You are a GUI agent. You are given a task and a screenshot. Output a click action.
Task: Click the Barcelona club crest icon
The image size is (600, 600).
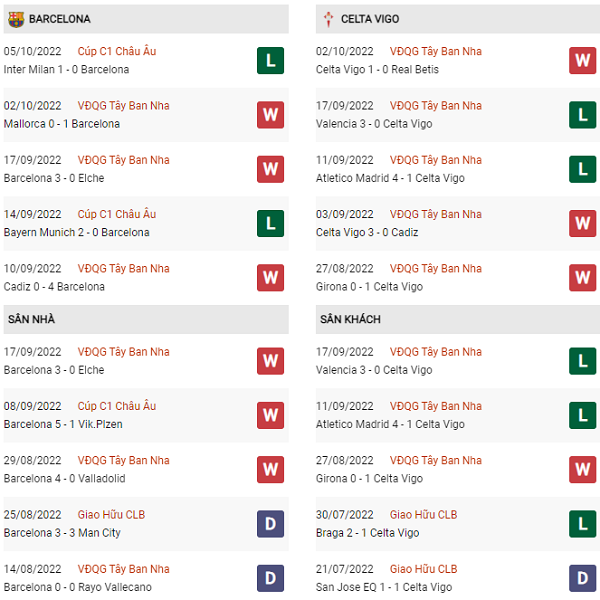click(16, 19)
